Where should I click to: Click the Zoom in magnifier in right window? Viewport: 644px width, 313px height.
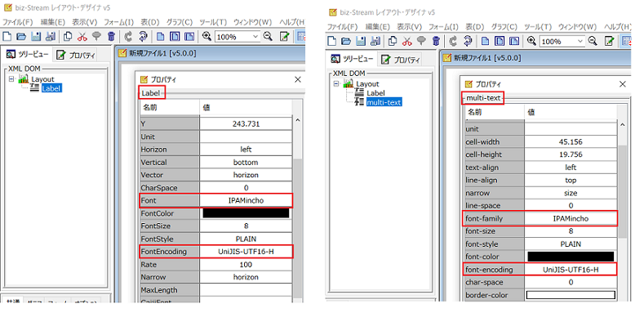click(x=532, y=41)
